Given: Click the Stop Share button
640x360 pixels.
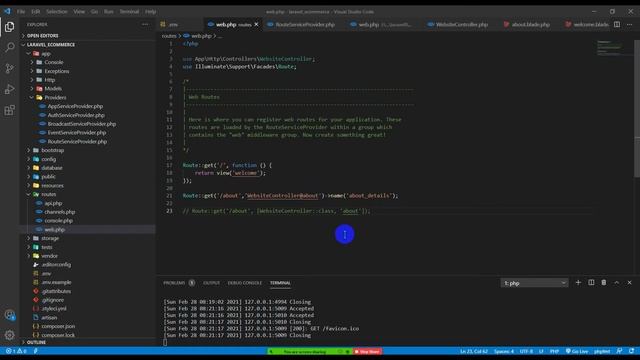Looking at the screenshot, I should [367, 351].
